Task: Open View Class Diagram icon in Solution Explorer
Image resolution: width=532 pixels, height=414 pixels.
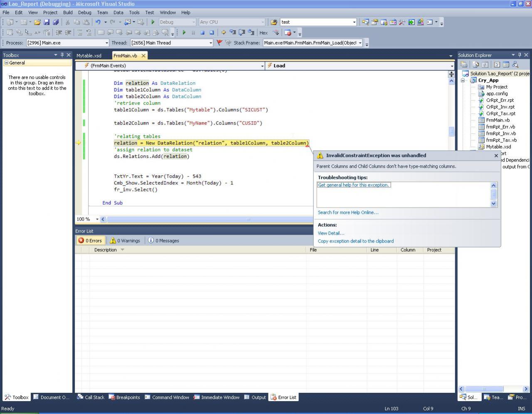Action: point(515,64)
